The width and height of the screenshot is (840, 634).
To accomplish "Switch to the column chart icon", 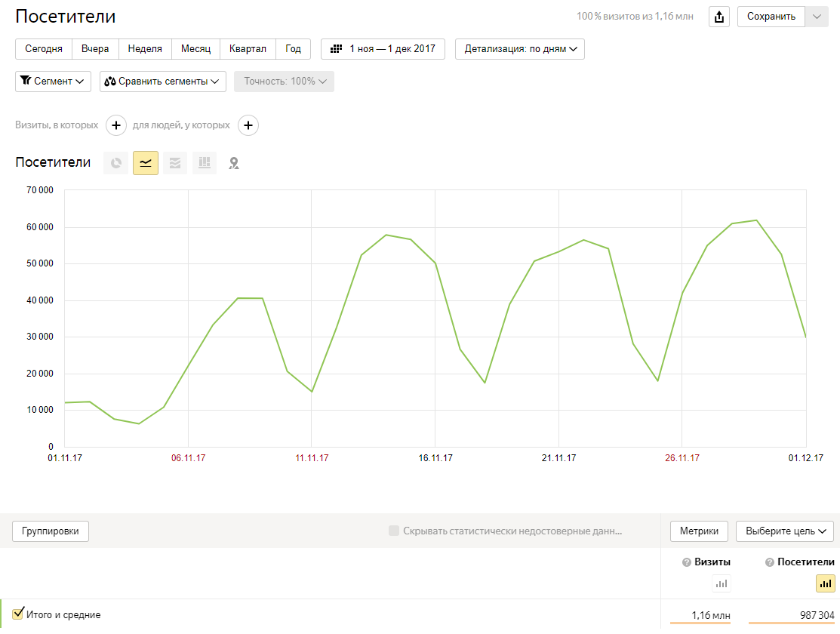I will tap(205, 163).
